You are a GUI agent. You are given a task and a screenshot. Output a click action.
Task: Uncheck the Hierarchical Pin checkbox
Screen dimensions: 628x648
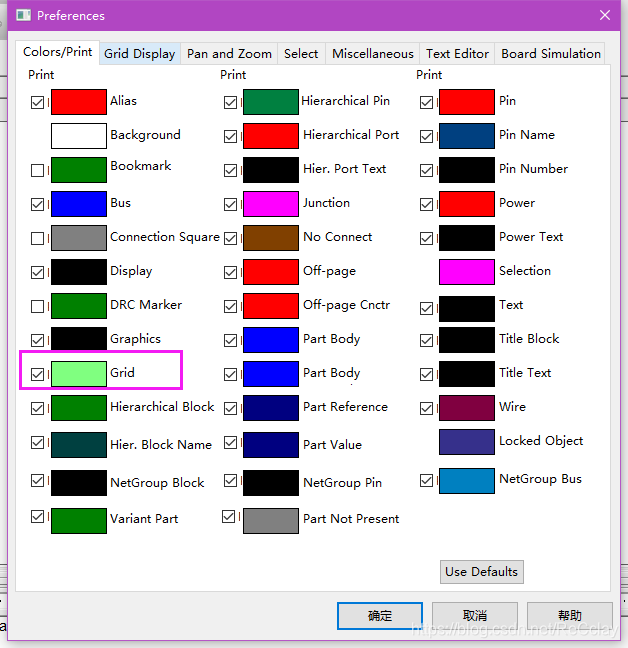[231, 102]
